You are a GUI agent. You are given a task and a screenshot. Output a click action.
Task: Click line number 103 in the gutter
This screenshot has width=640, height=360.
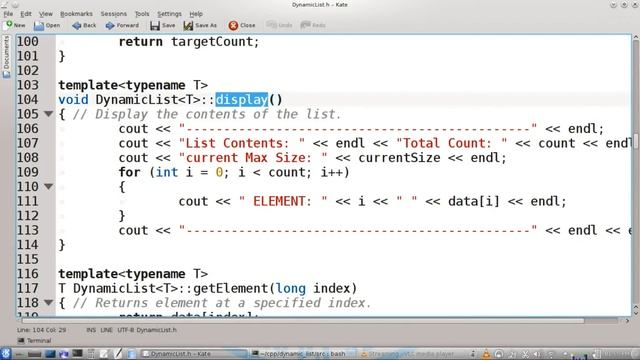point(27,85)
